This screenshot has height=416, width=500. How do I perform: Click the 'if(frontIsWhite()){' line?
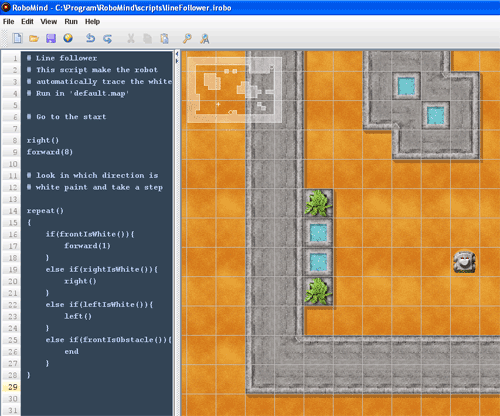click(x=90, y=234)
